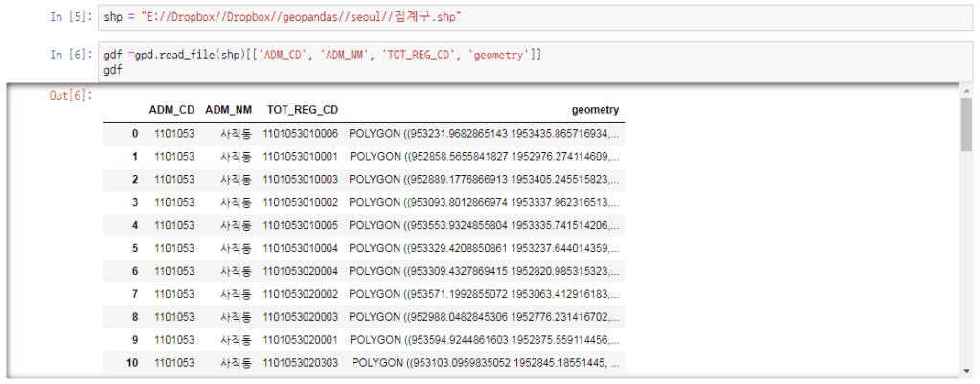Viewport: 980px width, 384px height.
Task: Click the ADM_CD column header
Action: coord(171,110)
